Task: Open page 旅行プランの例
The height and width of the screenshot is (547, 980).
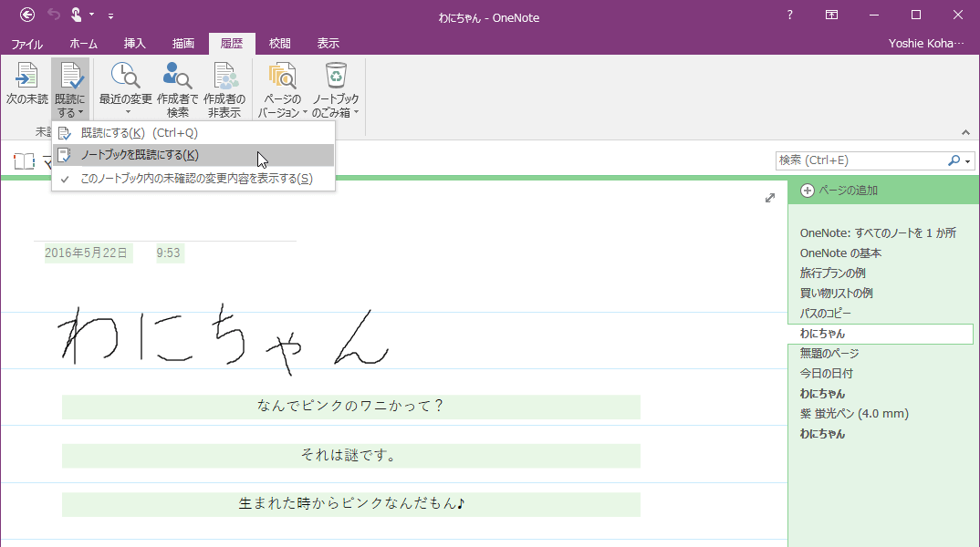Action: (832, 273)
